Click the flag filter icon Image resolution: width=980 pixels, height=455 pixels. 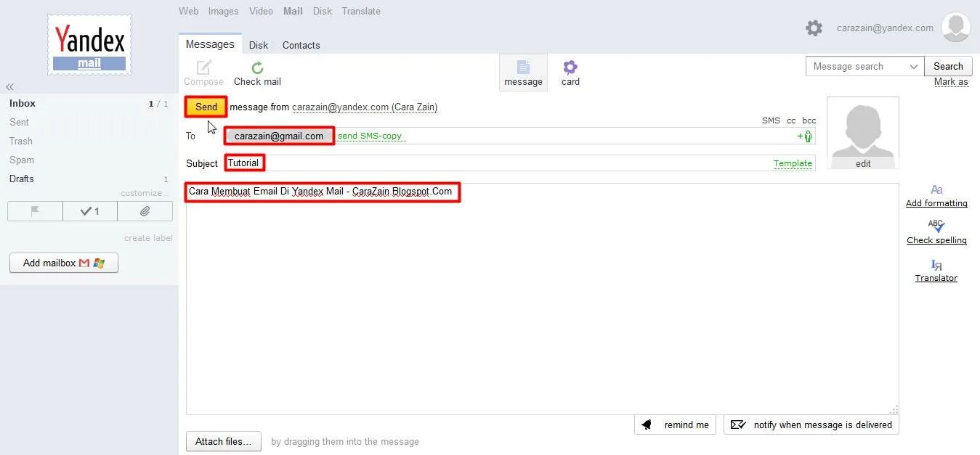(35, 211)
